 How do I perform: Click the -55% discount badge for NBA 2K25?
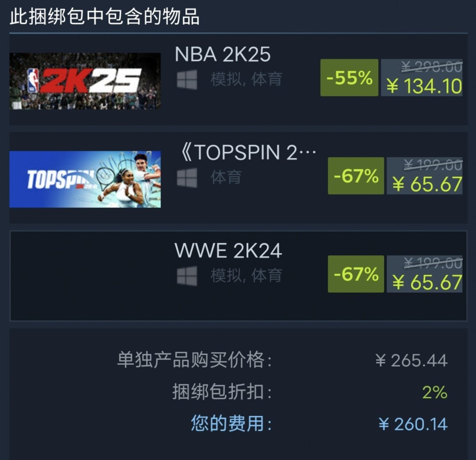[x=349, y=78]
